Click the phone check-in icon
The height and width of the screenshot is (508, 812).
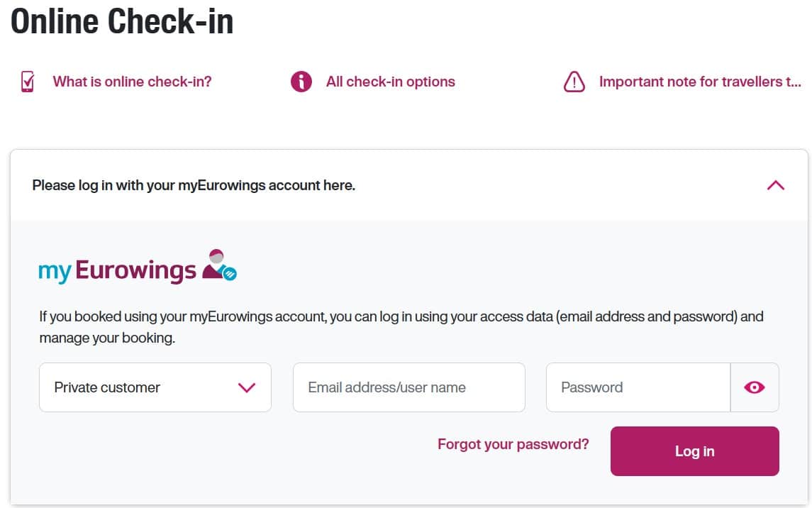tap(28, 82)
